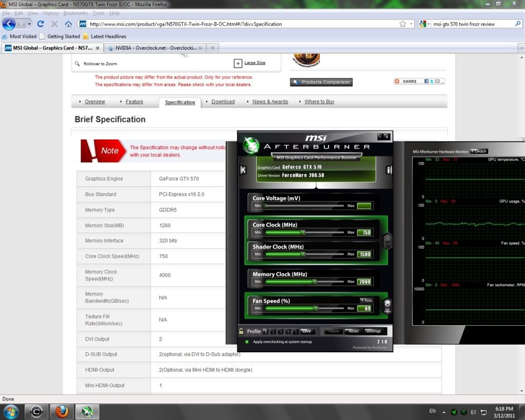Viewport: 525px width, 420px height.
Task: Click the Rollover to Zoom magnifier icon
Action: click(77, 63)
